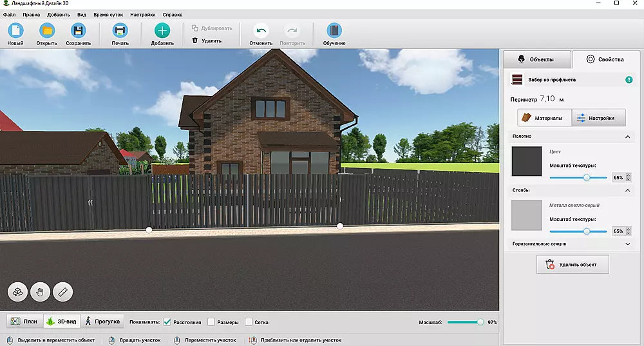This screenshot has width=644, height=346.
Task: Open the Время суток menu
Action: [x=108, y=14]
